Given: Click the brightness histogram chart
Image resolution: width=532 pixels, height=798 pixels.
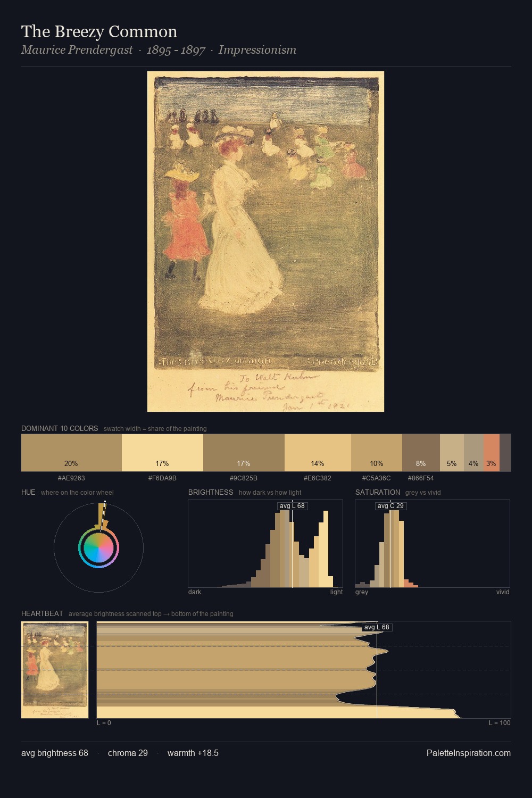Looking at the screenshot, I should pos(265,544).
